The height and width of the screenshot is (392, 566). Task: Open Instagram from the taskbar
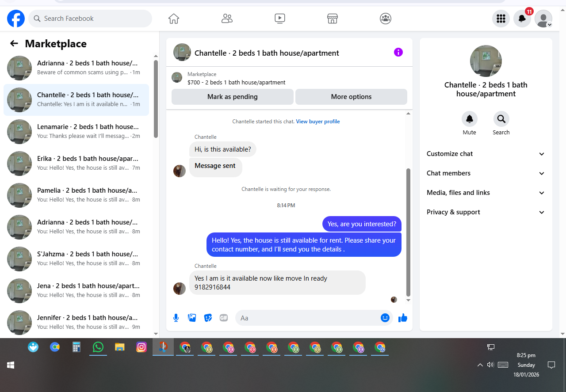point(141,347)
